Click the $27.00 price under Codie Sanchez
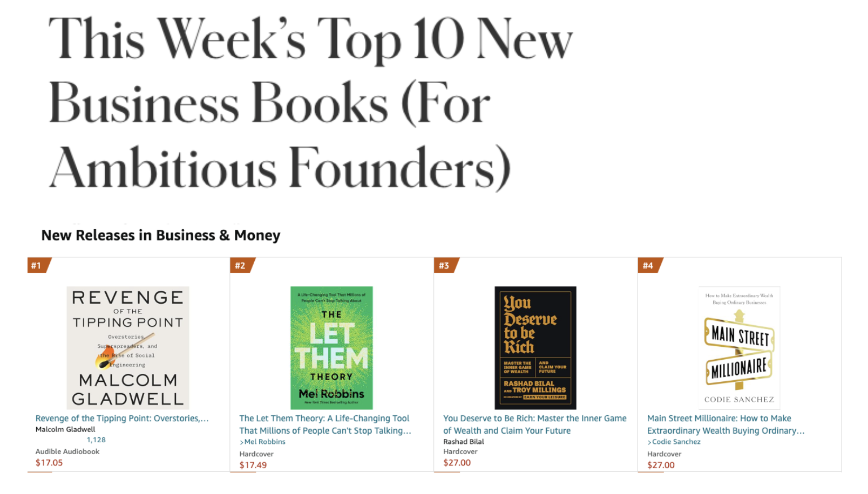Viewport: 868px width, 494px height. coord(661,465)
